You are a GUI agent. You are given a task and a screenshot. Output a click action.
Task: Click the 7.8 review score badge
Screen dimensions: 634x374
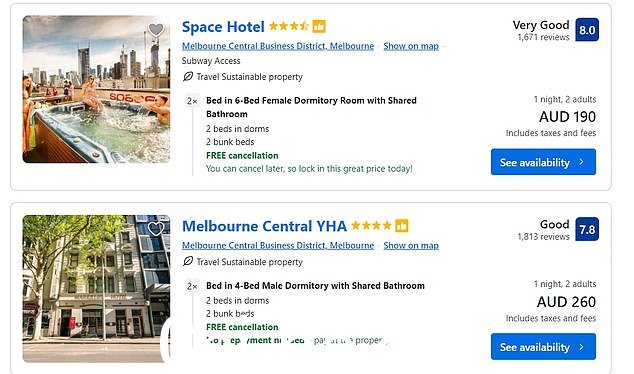pyautogui.click(x=587, y=229)
